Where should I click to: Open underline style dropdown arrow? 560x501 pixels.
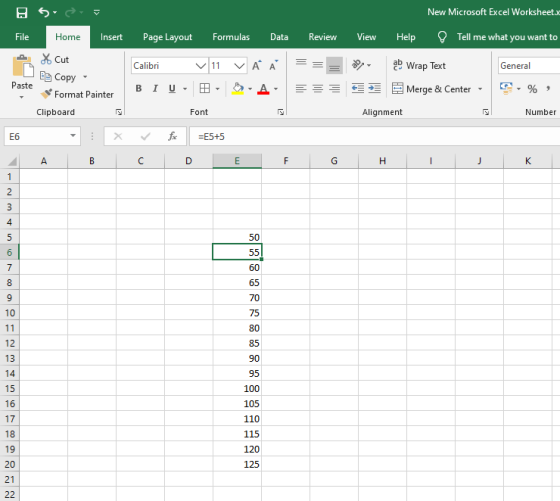tap(185, 89)
